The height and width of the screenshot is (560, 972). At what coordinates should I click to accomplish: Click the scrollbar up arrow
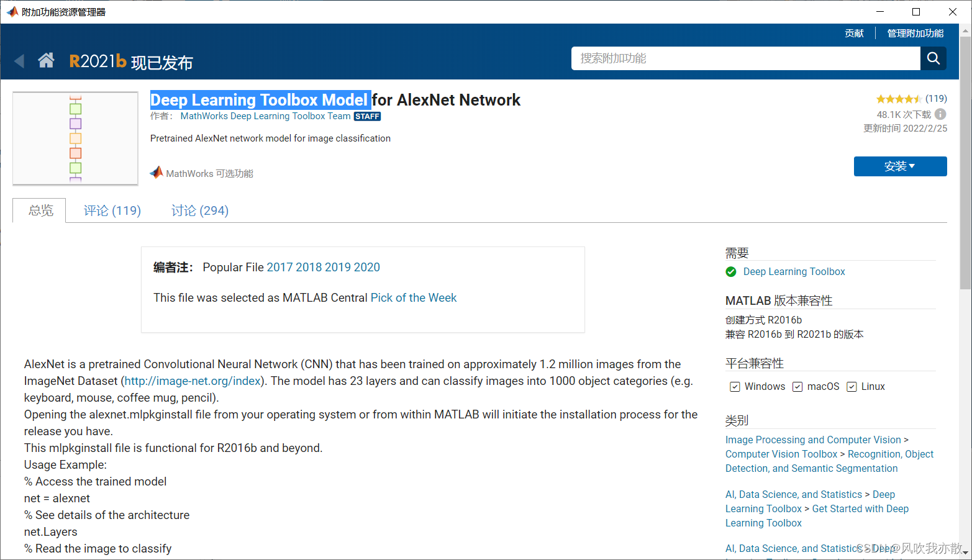[x=965, y=30]
